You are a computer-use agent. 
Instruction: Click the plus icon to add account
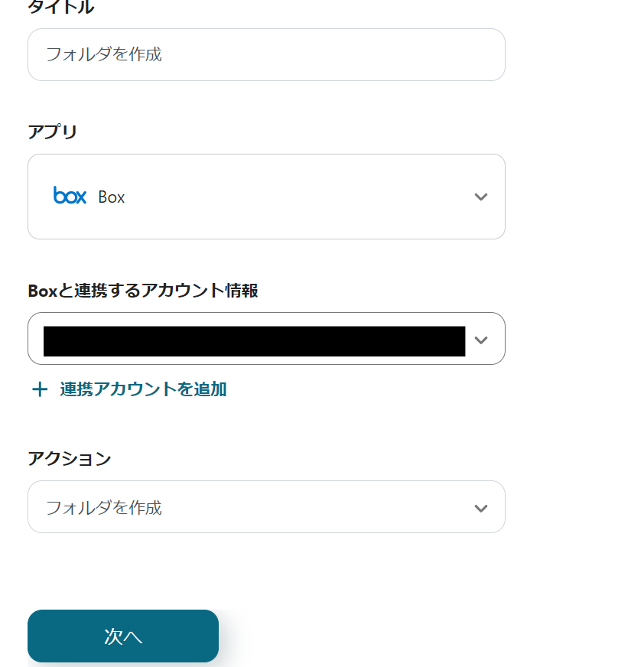coord(40,390)
